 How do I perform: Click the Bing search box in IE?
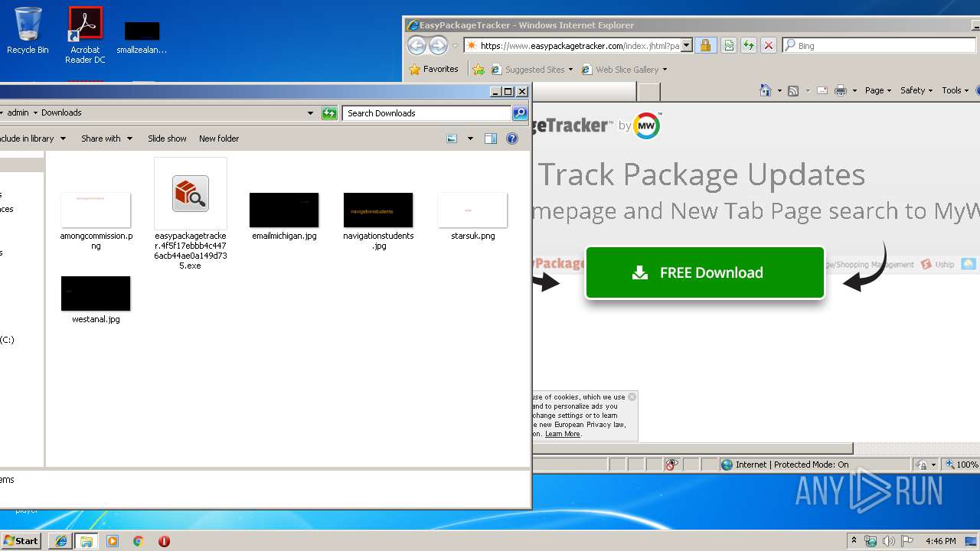tap(880, 46)
